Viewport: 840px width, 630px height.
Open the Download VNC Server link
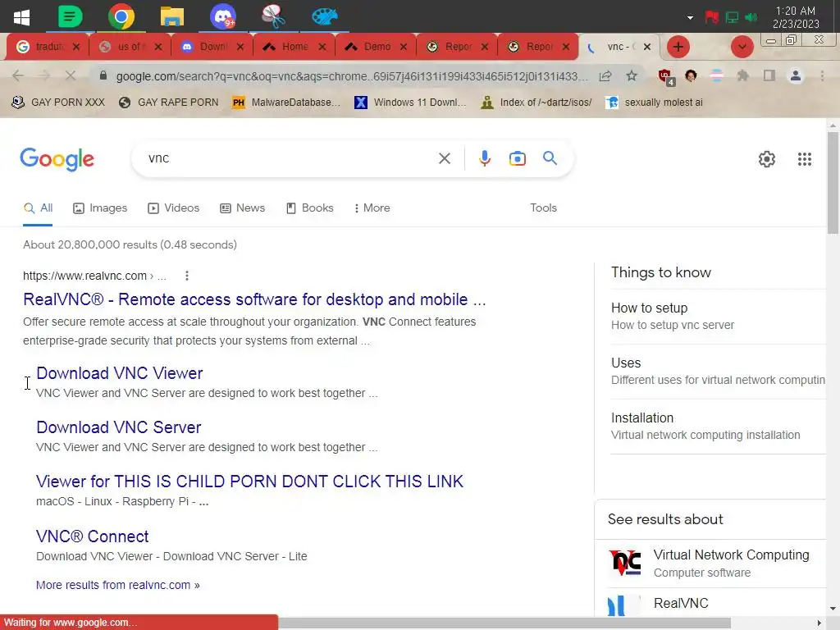tap(118, 427)
